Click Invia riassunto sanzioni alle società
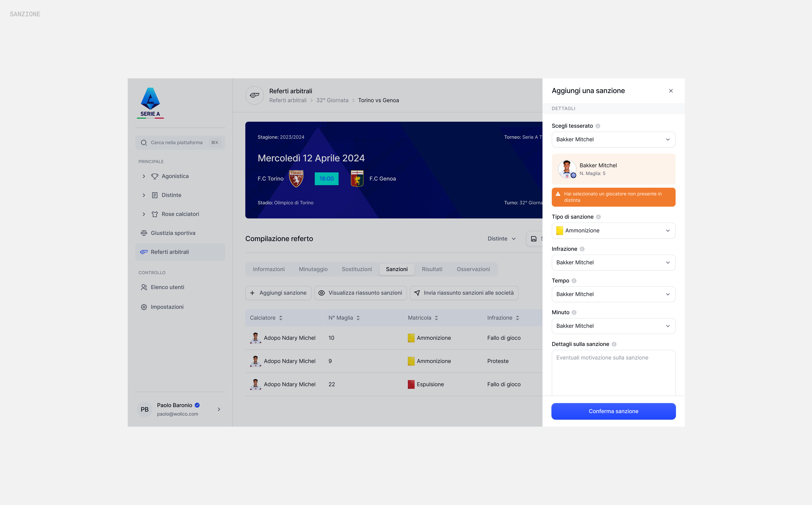 (x=464, y=293)
